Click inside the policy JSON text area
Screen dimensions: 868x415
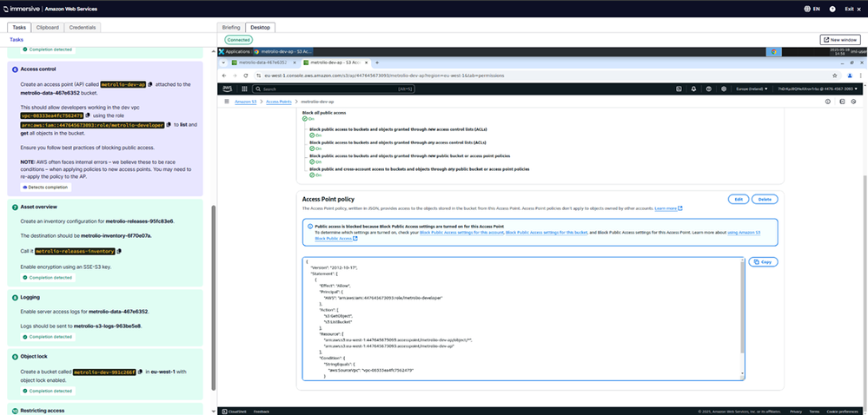521,319
